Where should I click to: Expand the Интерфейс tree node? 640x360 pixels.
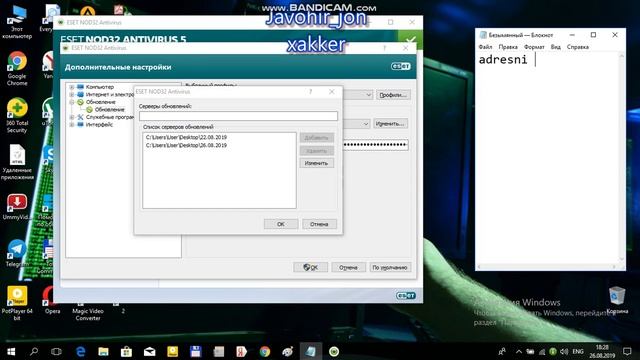(72, 124)
